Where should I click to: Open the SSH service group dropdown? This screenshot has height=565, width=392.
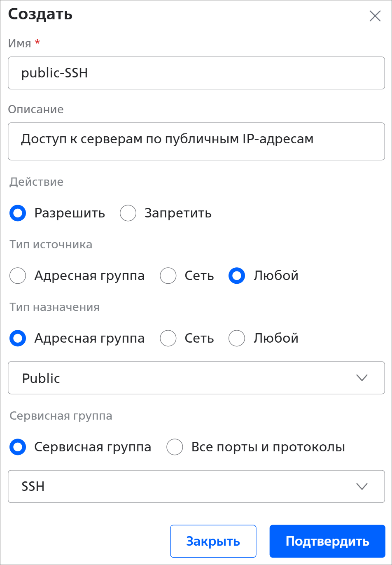185,486
